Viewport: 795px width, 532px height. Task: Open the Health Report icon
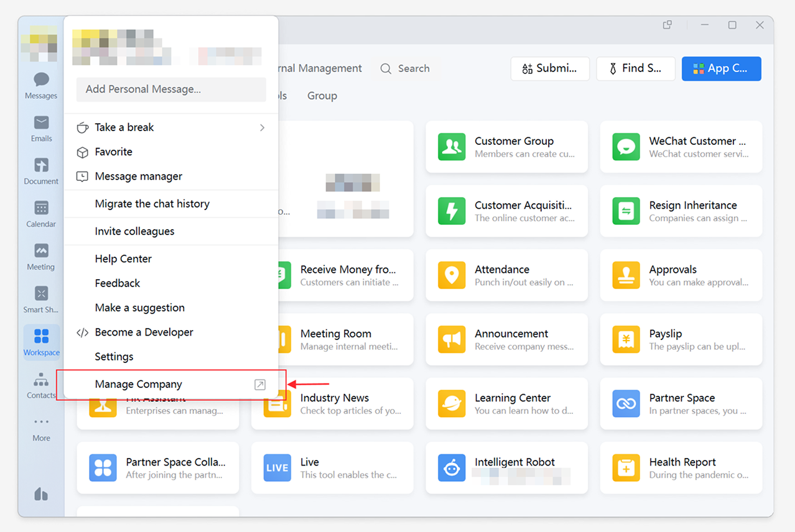[x=626, y=467]
